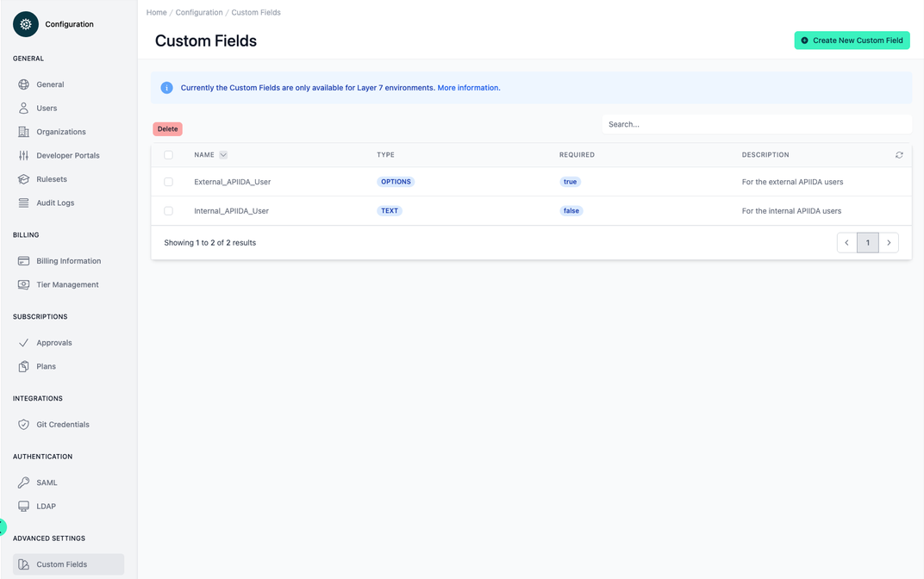Check the Internal_APIIDA_User row checkbox
Viewport: 924px width, 579px height.
[x=169, y=210]
